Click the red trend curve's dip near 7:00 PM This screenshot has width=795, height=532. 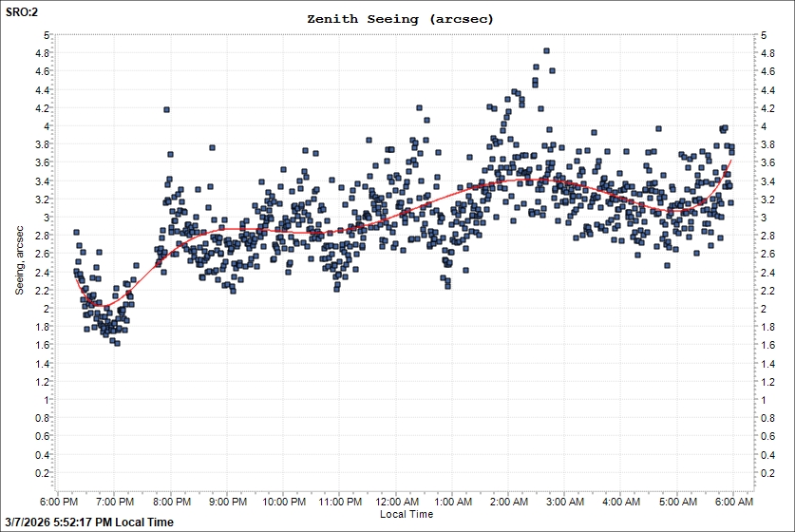click(103, 306)
